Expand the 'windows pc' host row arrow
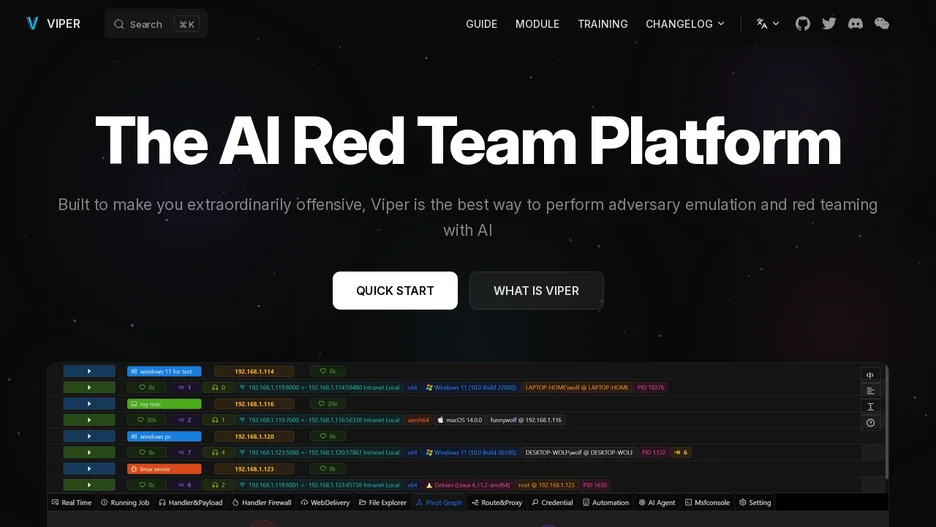 point(89,436)
